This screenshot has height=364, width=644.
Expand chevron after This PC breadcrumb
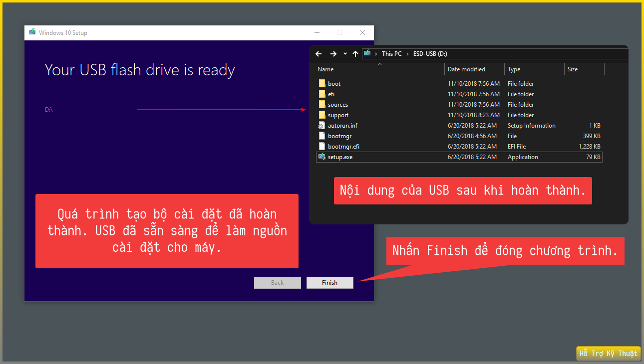click(407, 54)
